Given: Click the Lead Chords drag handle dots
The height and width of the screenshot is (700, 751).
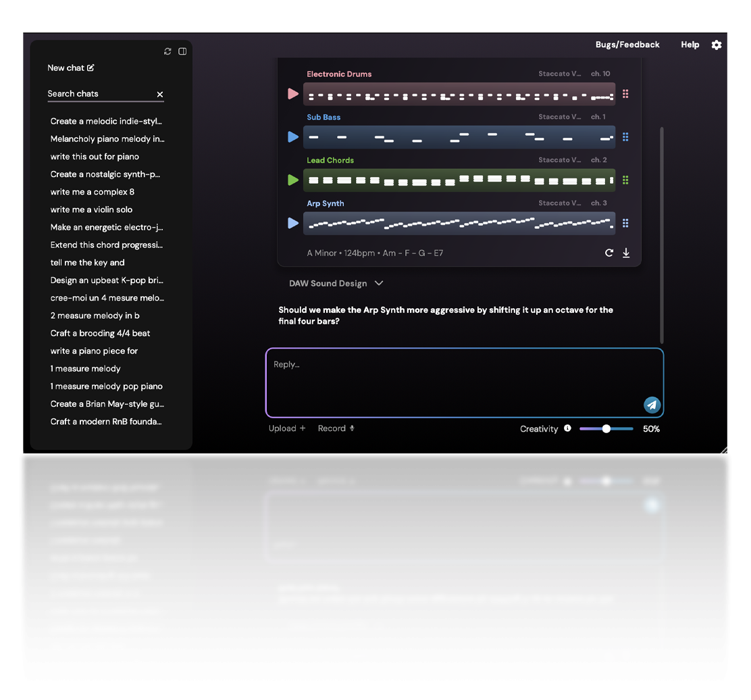Looking at the screenshot, I should (x=625, y=180).
